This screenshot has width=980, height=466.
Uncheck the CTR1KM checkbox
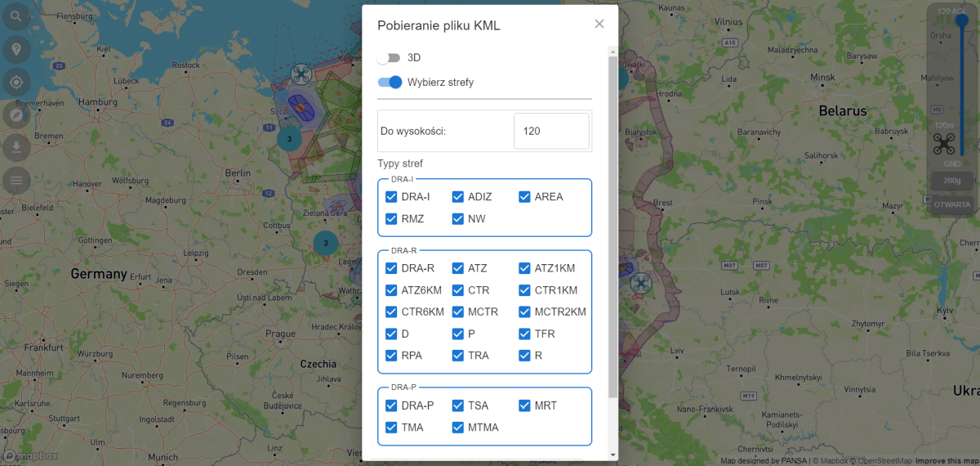524,290
